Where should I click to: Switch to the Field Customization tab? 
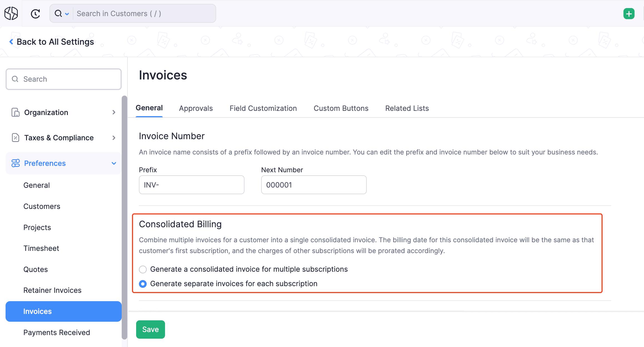click(263, 108)
